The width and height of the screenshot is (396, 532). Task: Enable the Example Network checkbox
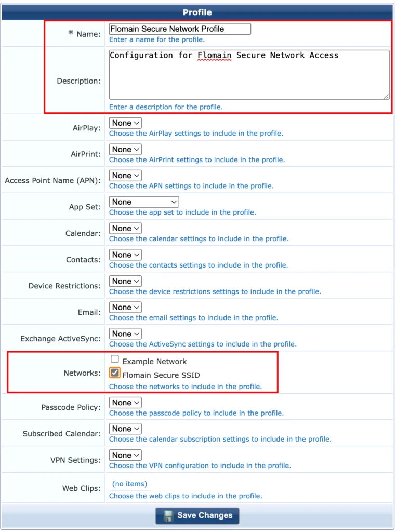tap(115, 358)
